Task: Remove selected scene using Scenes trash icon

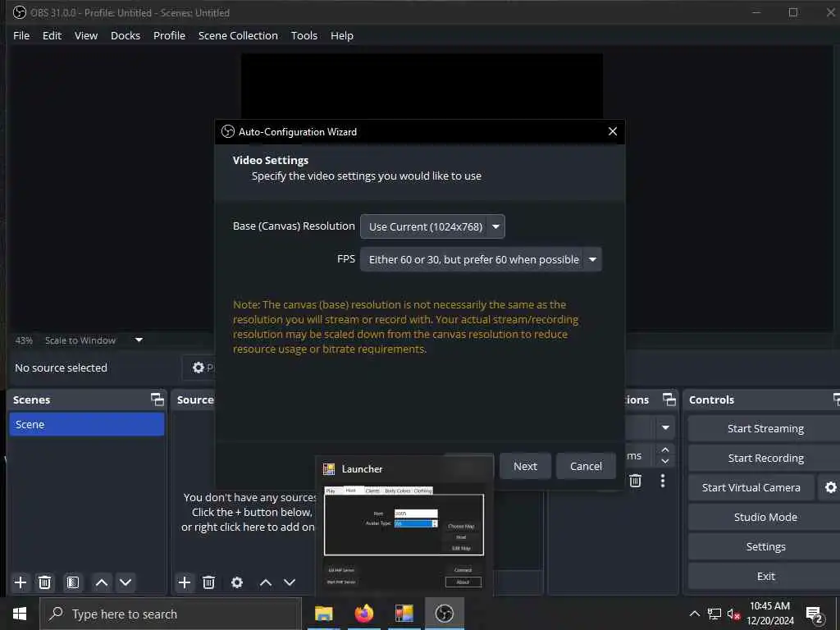Action: [x=45, y=582]
